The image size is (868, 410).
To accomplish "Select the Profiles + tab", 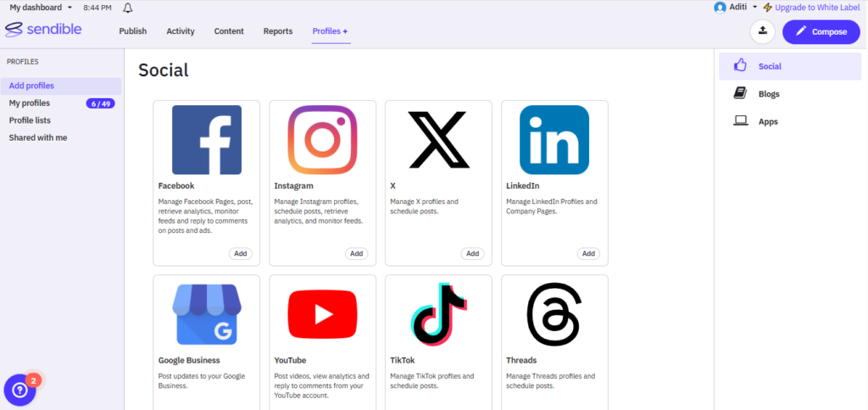I will coord(331,31).
